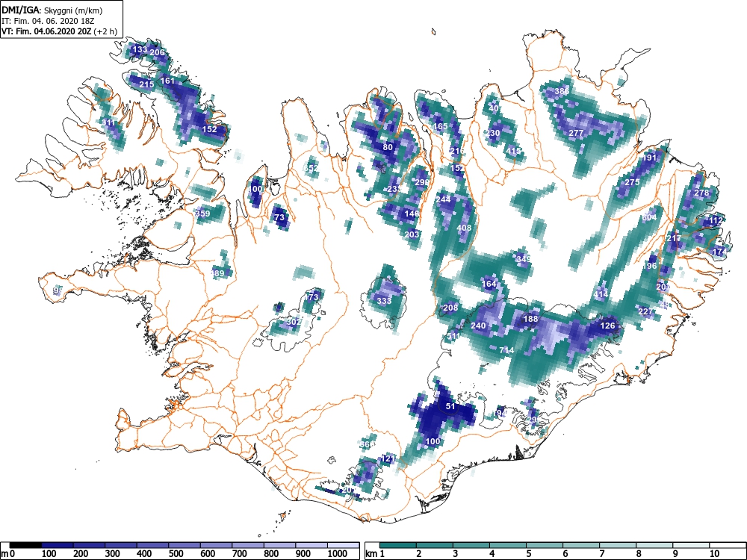Click the visibility value '164' on the map

click(x=489, y=284)
